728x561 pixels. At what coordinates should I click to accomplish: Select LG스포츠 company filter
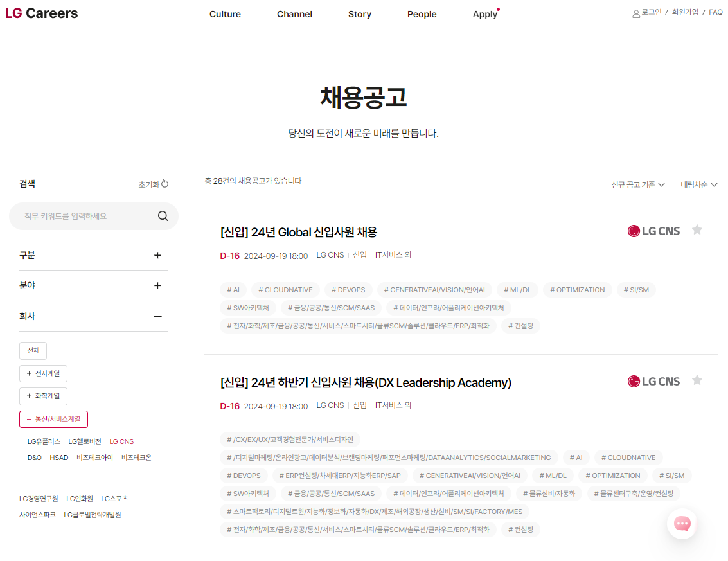pyautogui.click(x=114, y=499)
